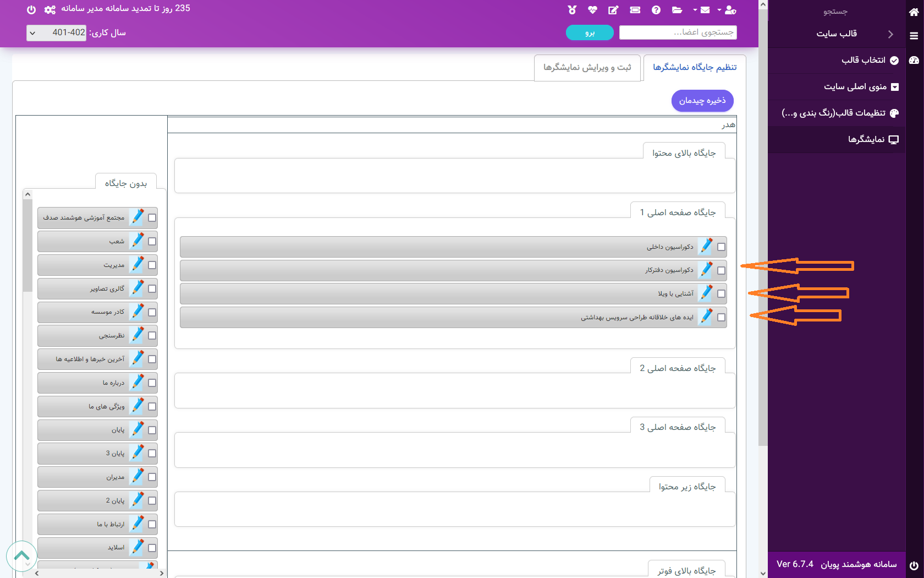This screenshot has height=578, width=924.
Task: Click pencil icon of اسلاید item
Action: click(137, 548)
